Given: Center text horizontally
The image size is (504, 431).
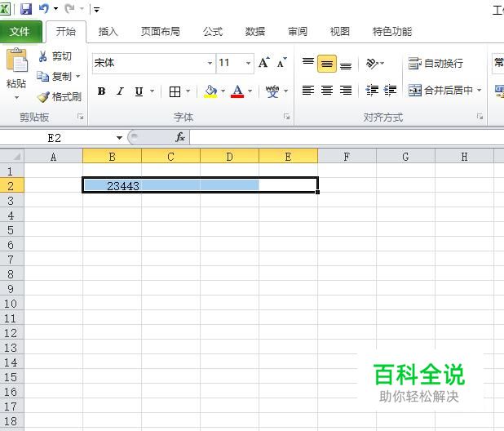Looking at the screenshot, I should pyautogui.click(x=327, y=91).
